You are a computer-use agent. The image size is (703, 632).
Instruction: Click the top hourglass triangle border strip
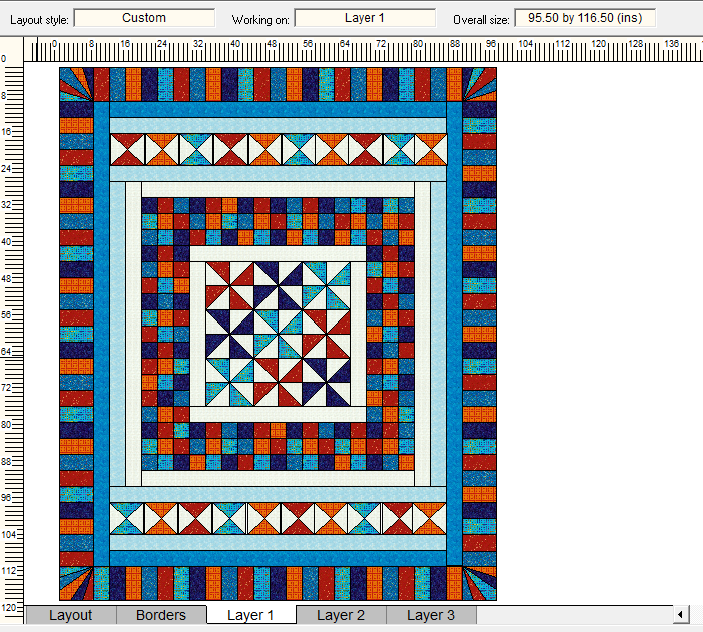pyautogui.click(x=277, y=150)
